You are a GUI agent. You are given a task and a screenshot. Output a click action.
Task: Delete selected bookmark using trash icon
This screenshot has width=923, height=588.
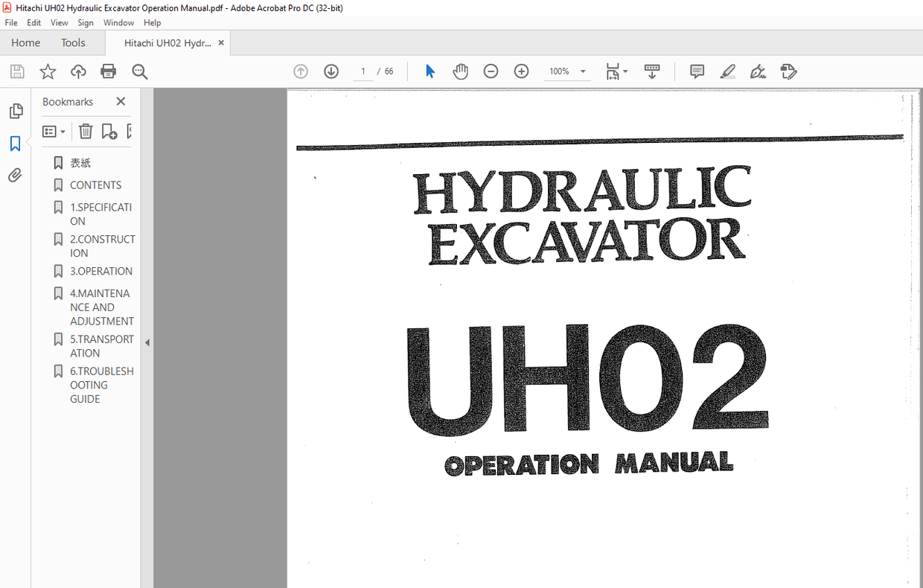pyautogui.click(x=86, y=131)
